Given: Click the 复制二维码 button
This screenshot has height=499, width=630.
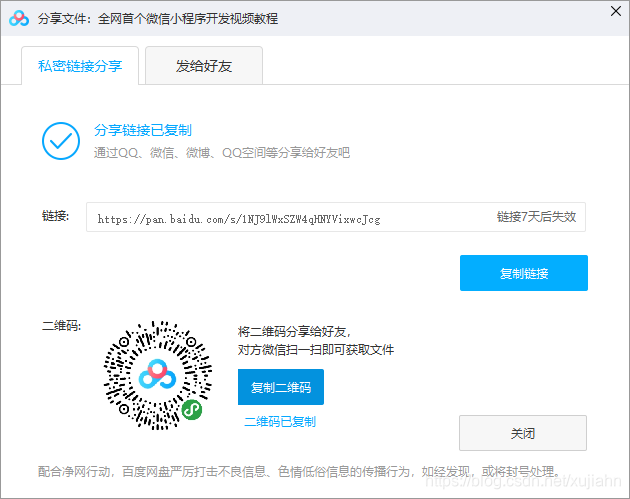Looking at the screenshot, I should (281, 387).
